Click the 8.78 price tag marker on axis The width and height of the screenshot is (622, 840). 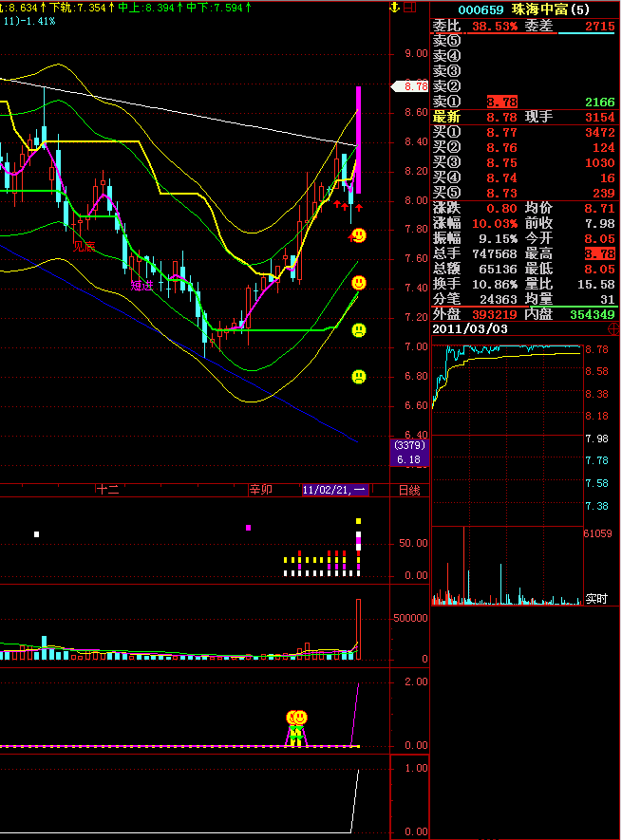coord(411,86)
